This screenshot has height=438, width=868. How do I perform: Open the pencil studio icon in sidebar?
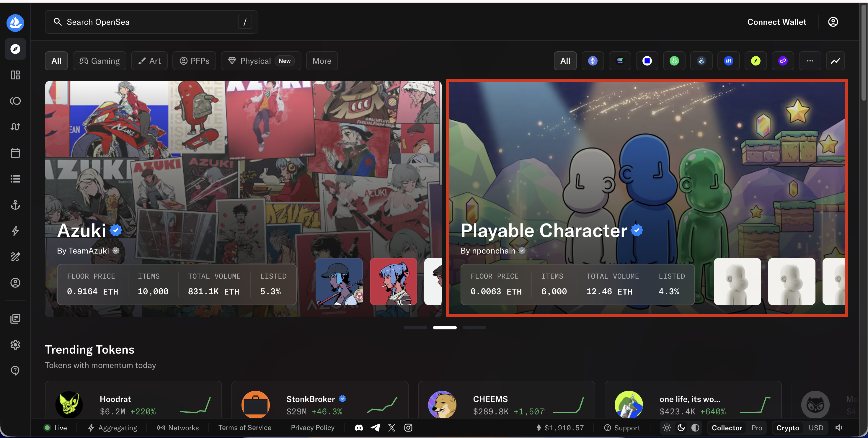15,257
